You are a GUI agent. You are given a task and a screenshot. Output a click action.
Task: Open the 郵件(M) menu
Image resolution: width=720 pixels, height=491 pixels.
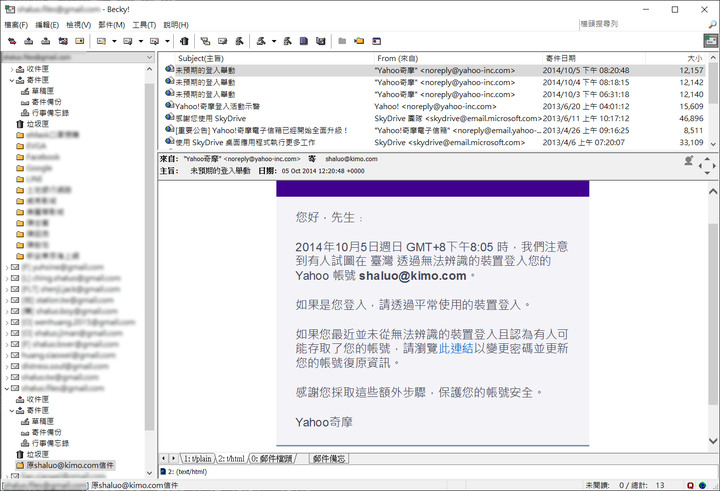112,25
